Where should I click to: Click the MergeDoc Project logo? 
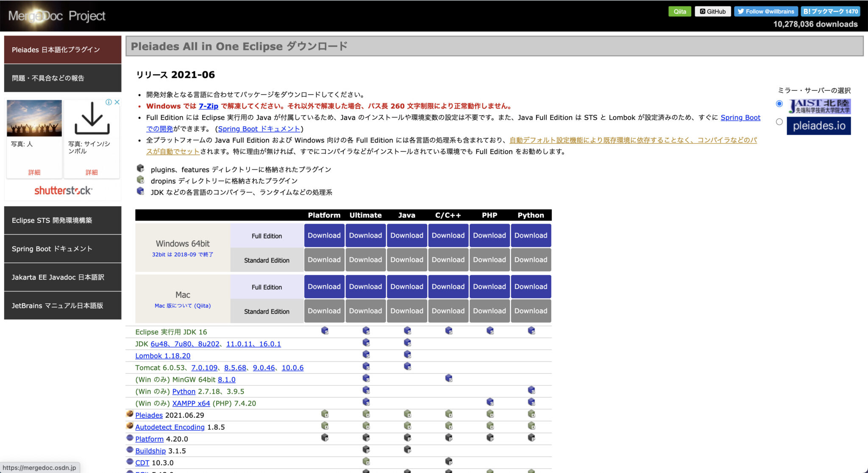pos(57,16)
